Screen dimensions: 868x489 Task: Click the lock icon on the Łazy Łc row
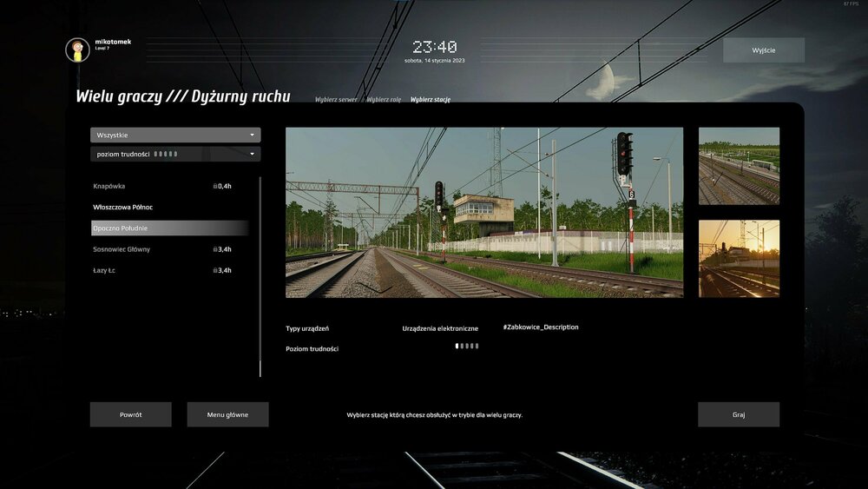coord(214,270)
